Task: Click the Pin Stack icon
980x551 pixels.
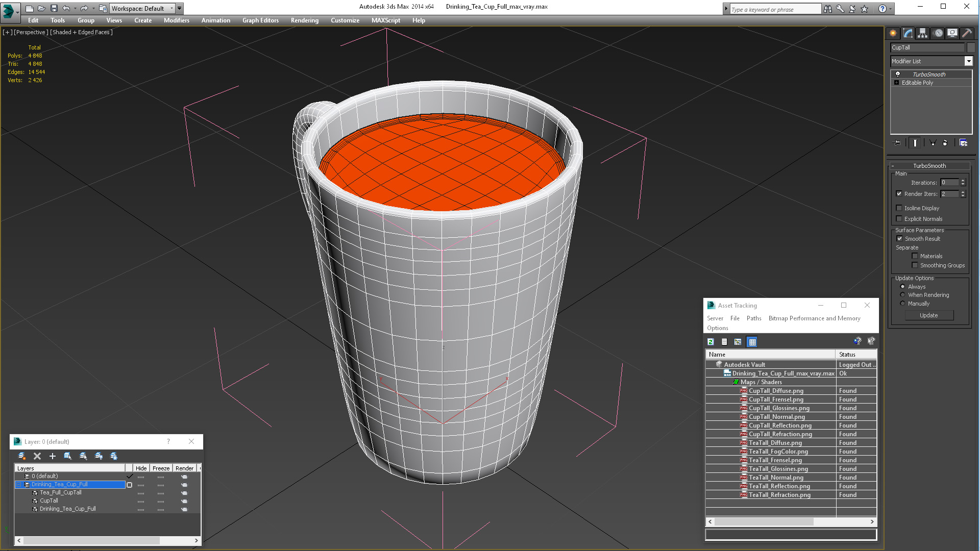Action: (x=897, y=143)
